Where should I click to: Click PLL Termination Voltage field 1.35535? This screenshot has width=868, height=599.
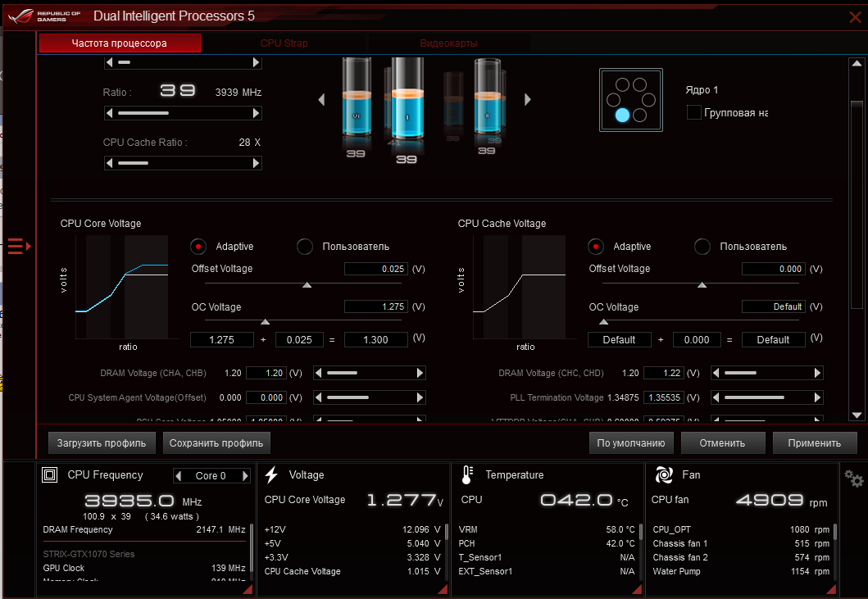[x=664, y=397]
